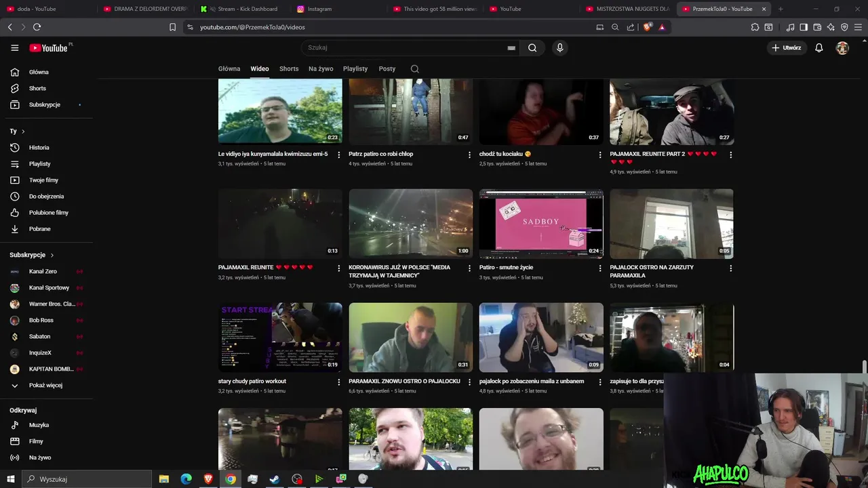This screenshot has width=868, height=488.
Task: Click the Wyszukaj taskbar search box
Action: (85, 479)
